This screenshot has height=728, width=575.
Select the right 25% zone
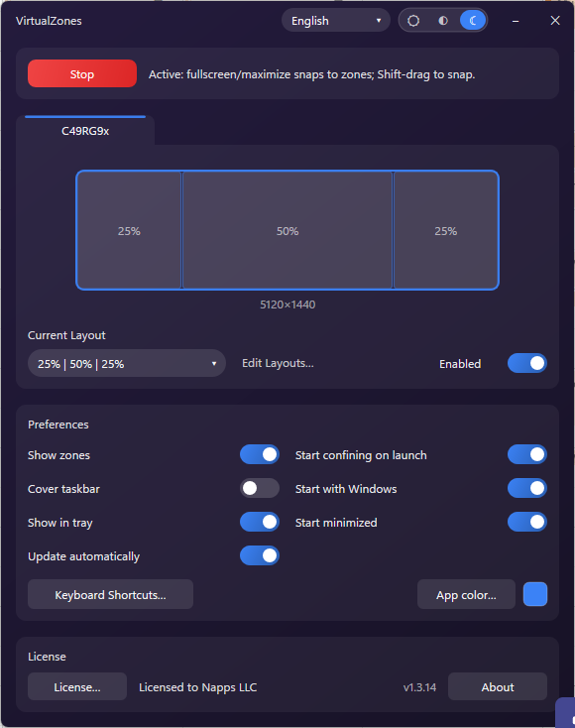[445, 230]
